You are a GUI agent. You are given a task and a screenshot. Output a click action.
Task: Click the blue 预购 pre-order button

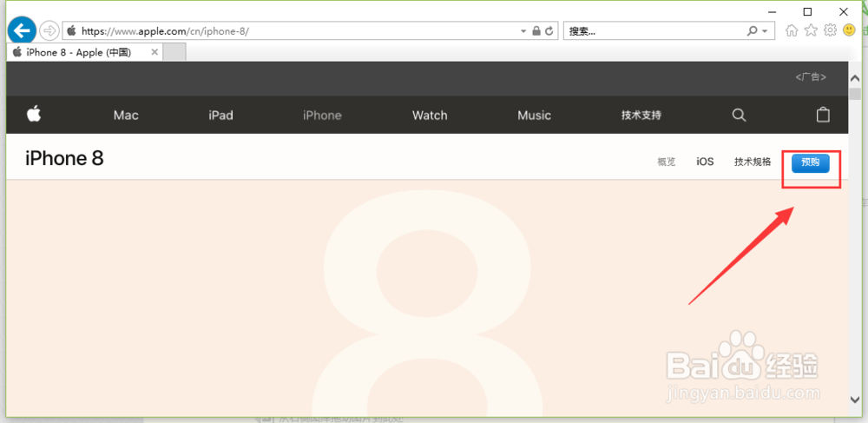(x=811, y=162)
